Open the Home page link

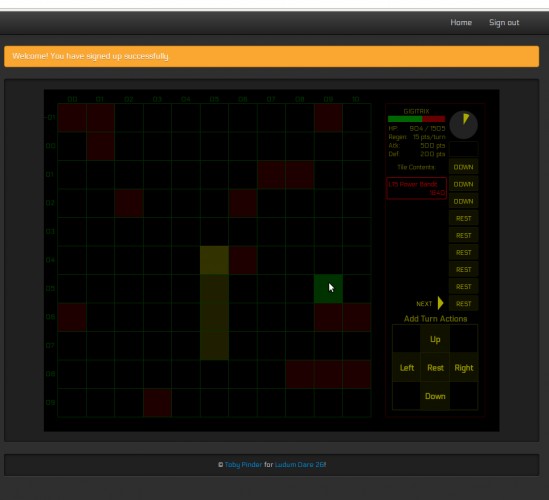pyautogui.click(x=461, y=22)
